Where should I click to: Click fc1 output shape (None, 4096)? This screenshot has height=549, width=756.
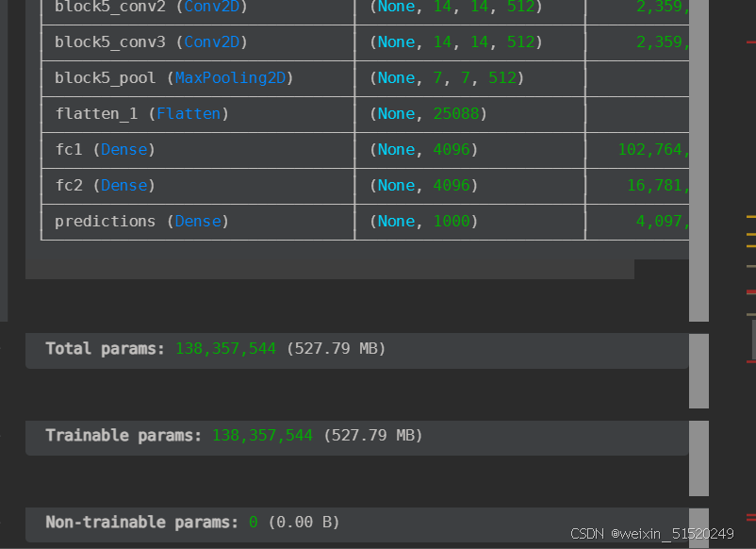(x=424, y=150)
